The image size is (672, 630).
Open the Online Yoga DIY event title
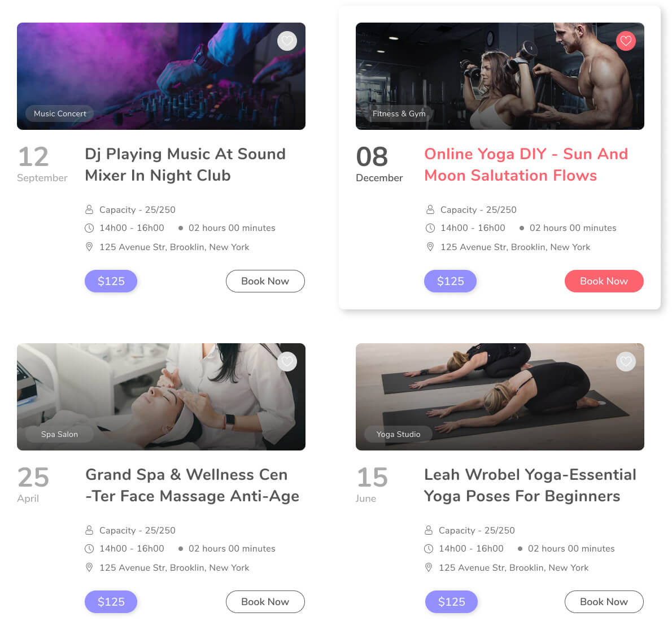(x=526, y=165)
